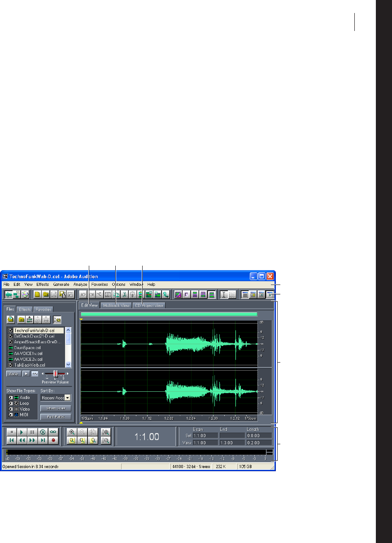Click file list scrollbar down arrow
392x543 pixels.
click(68, 365)
